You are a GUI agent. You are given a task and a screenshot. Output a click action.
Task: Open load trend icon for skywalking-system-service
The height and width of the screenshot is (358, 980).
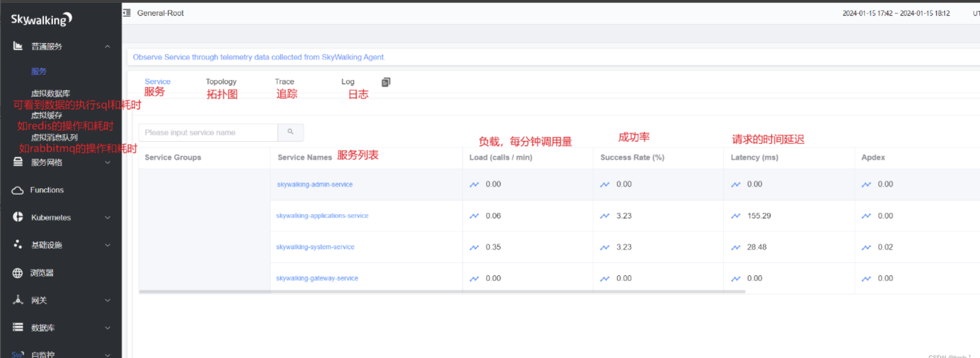pyautogui.click(x=474, y=247)
